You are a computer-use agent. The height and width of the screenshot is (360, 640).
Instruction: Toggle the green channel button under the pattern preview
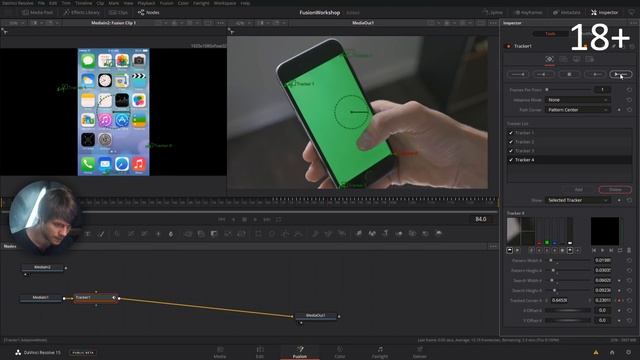click(547, 250)
